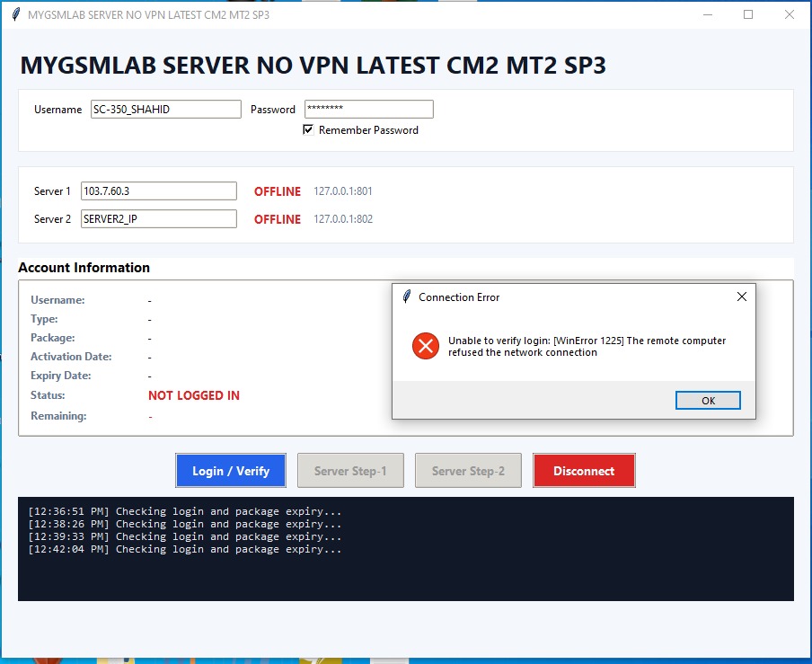
Task: Click the Server Step-1 button
Action: click(350, 470)
